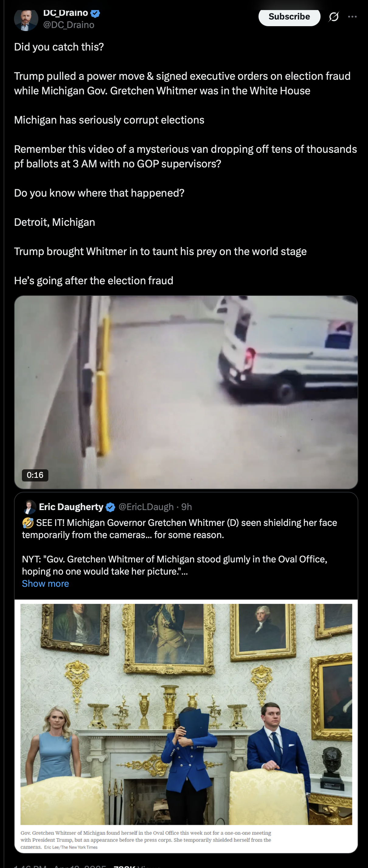Open the @EricLDaugh handle link
368x868 pixels.
coord(146,507)
